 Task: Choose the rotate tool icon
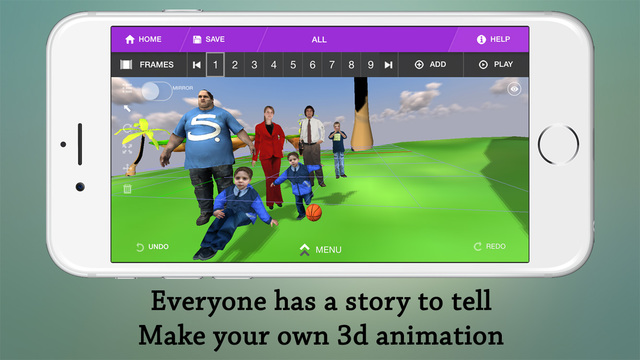(127, 128)
